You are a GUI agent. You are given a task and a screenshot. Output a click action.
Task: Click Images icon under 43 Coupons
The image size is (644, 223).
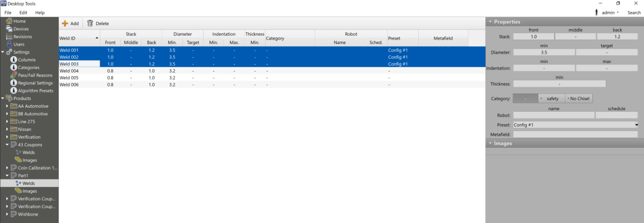pyautogui.click(x=18, y=160)
